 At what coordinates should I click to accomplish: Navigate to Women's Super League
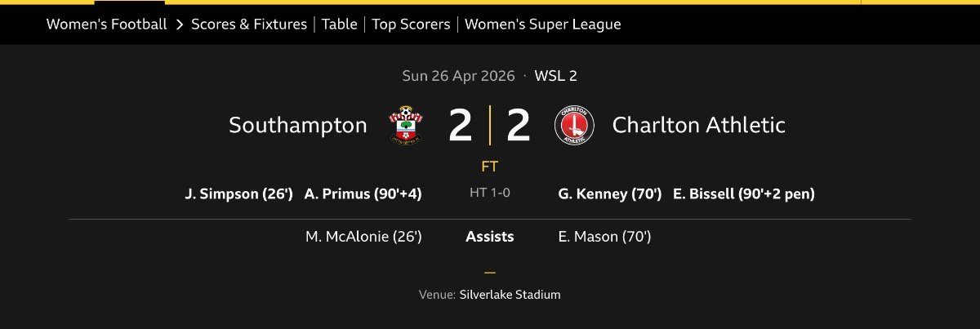pyautogui.click(x=542, y=24)
